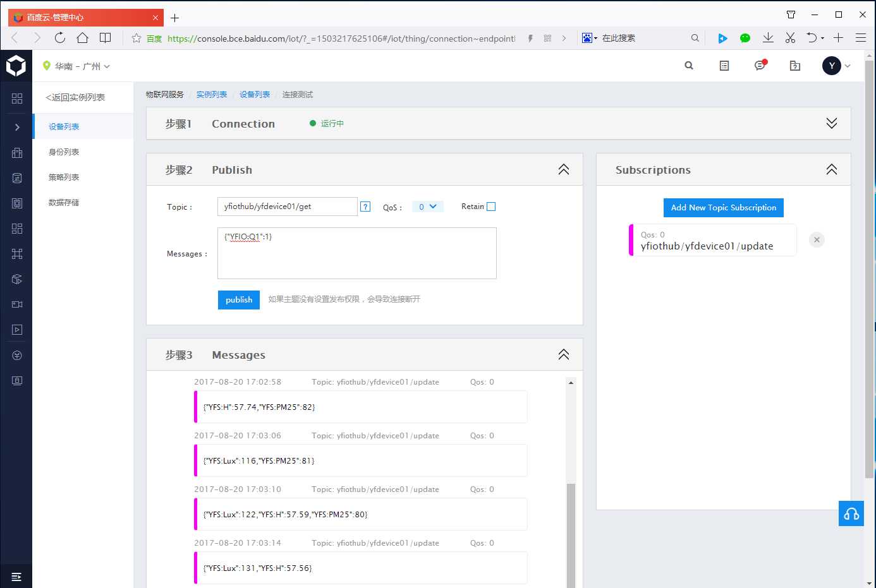Collapse the 步骤2 Publish panel
Screen dimensions: 876x588
tap(564, 169)
